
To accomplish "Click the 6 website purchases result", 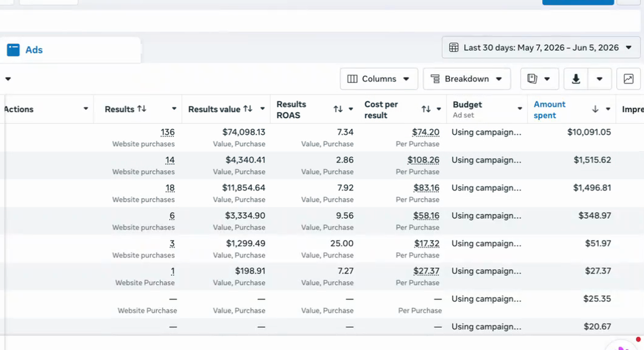I will pyautogui.click(x=172, y=216).
